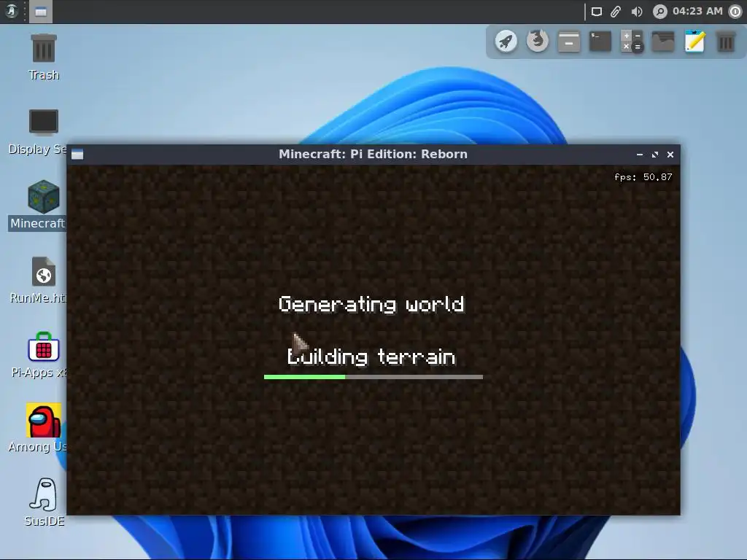Click the search magnifier tray icon
This screenshot has width=747, height=560.
pyautogui.click(x=659, y=12)
